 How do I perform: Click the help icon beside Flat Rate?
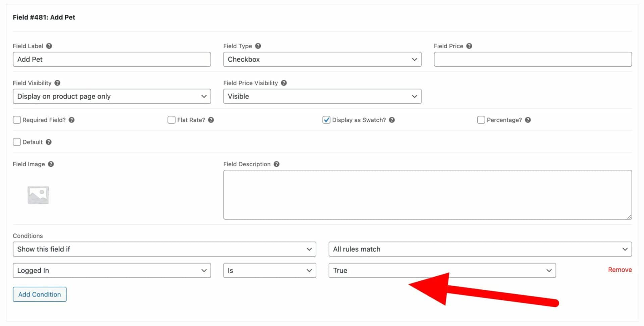pyautogui.click(x=211, y=120)
